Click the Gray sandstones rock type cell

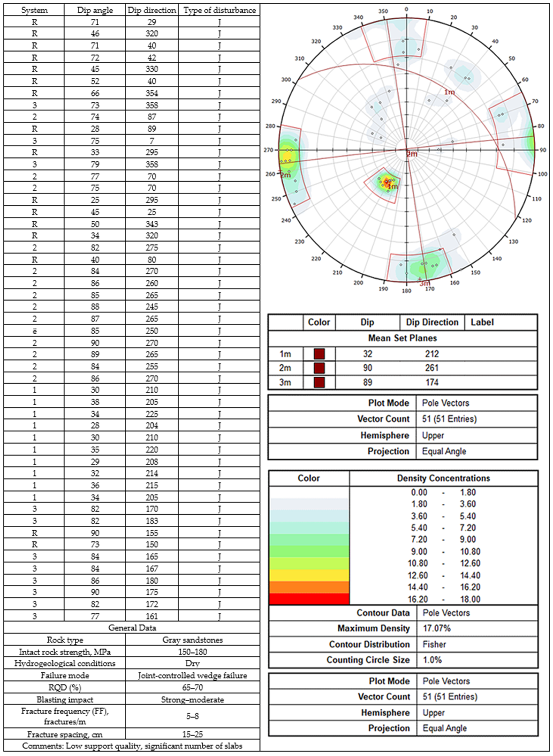[192, 640]
